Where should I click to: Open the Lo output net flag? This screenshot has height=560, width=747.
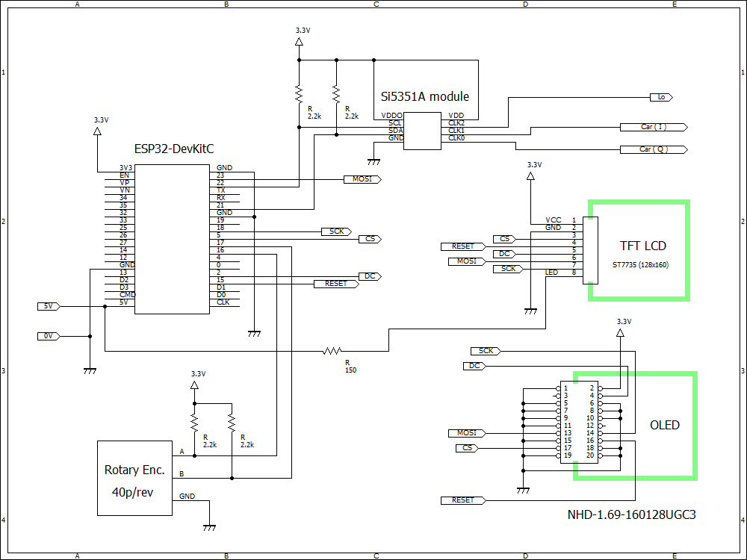660,97
